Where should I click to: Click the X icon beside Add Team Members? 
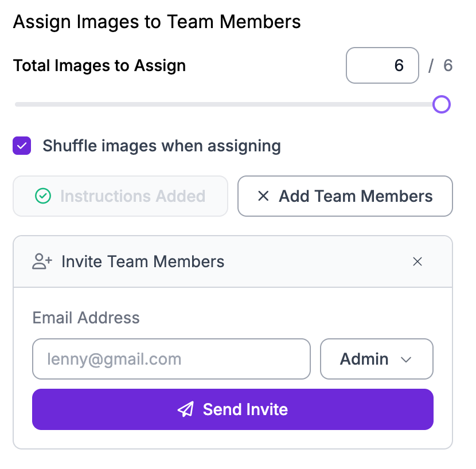(x=263, y=196)
